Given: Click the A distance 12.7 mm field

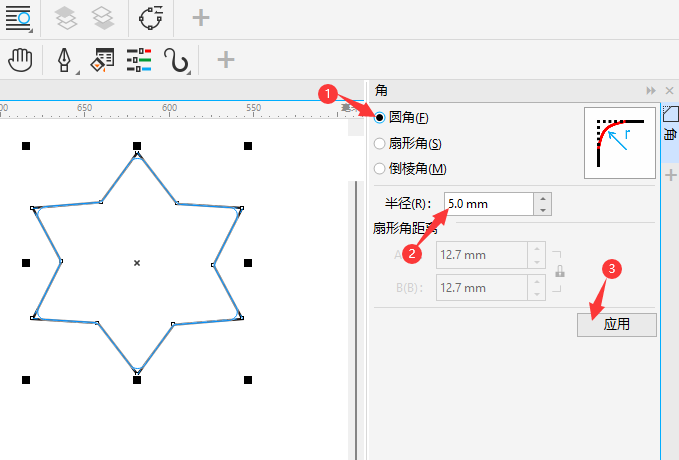Looking at the screenshot, I should coord(482,255).
